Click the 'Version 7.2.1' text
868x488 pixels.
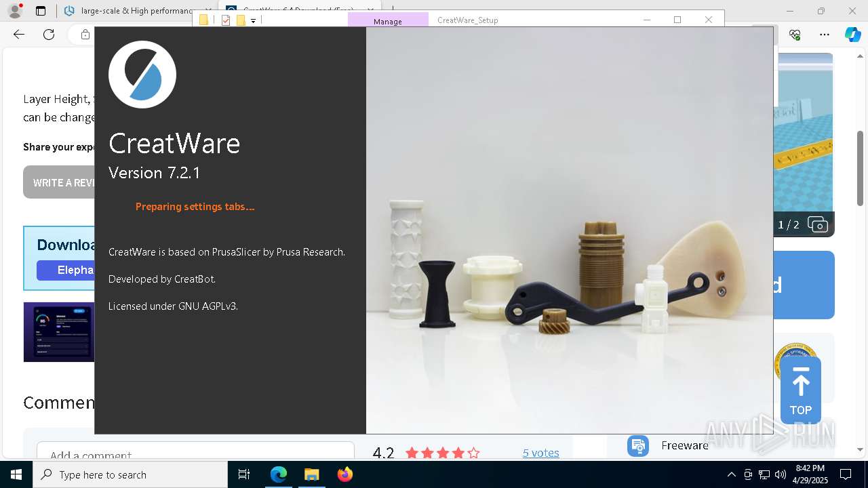(155, 173)
